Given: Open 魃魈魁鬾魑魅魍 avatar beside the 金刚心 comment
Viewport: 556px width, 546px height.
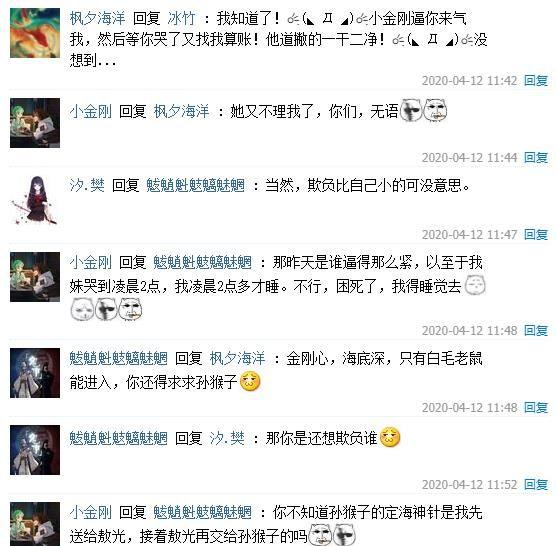Looking at the screenshot, I should pos(35,373).
